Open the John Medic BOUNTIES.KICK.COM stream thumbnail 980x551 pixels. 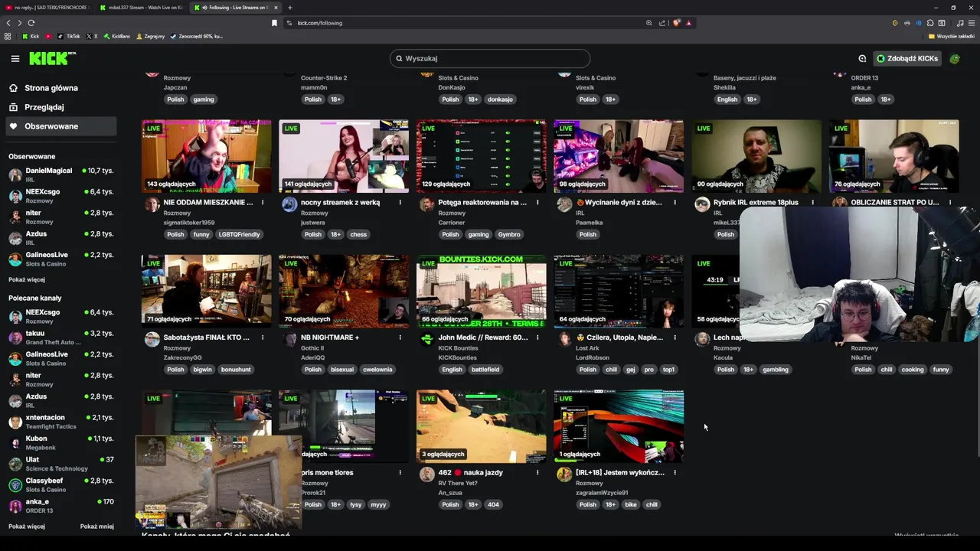(x=481, y=291)
